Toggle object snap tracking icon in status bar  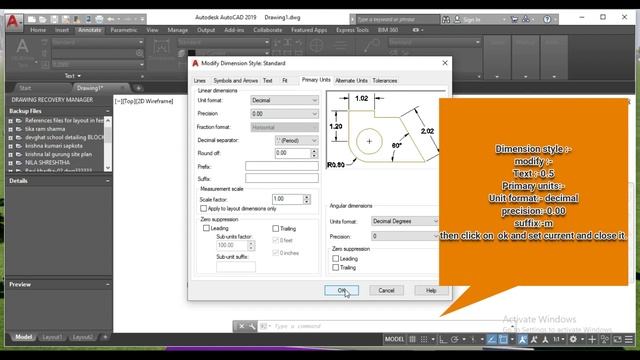(x=492, y=339)
